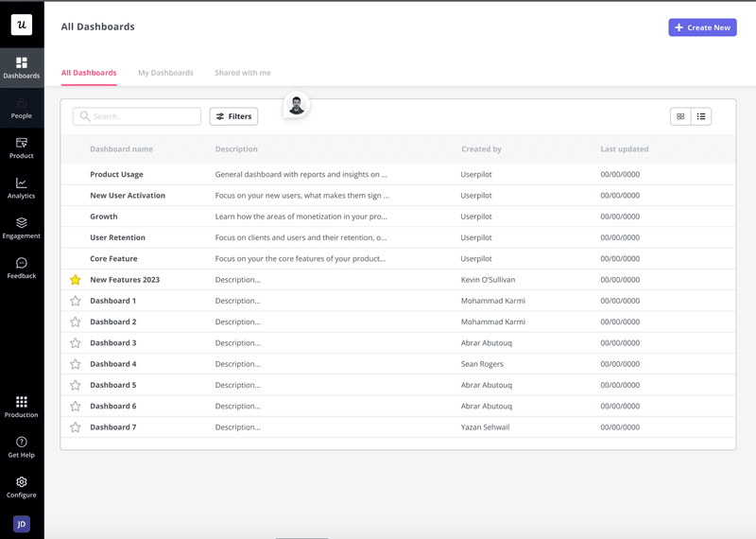Open the Filters button

tap(233, 116)
